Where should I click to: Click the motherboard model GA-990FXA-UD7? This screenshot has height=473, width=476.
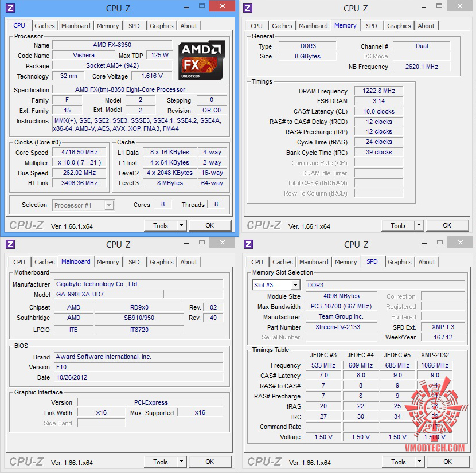click(108, 294)
